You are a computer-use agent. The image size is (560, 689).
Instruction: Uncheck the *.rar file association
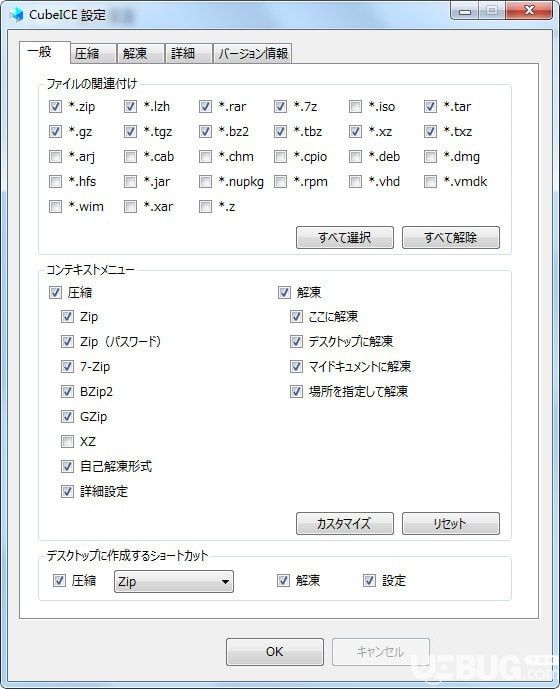pos(205,106)
